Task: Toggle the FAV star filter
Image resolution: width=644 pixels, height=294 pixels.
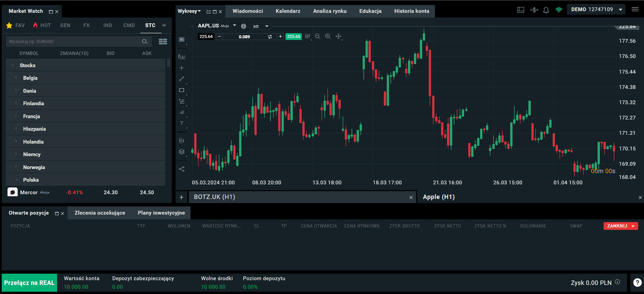Action: coord(15,26)
